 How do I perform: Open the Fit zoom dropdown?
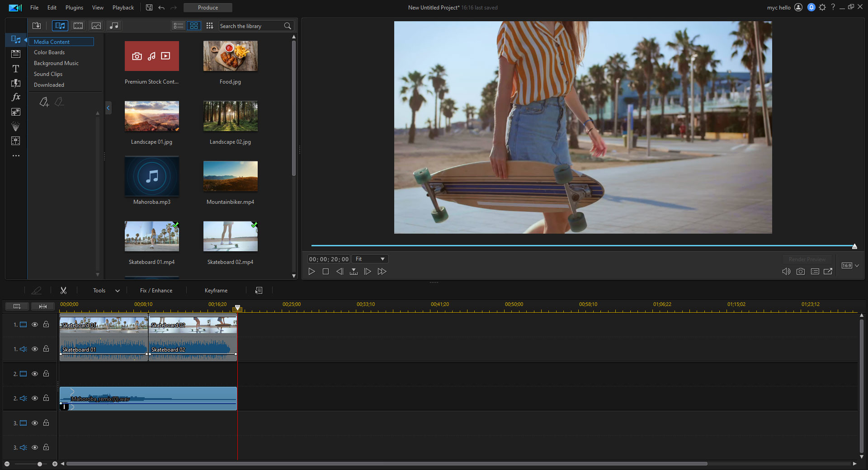(369, 259)
